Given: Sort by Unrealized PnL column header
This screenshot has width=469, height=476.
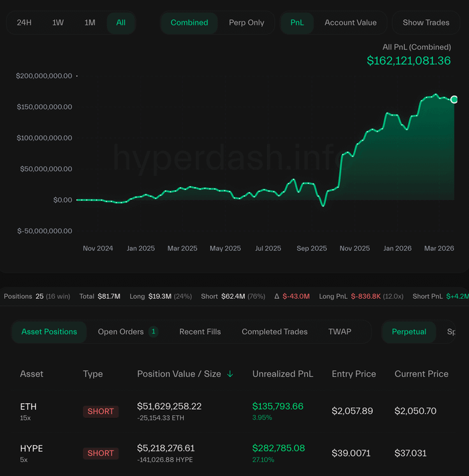Looking at the screenshot, I should [x=283, y=374].
